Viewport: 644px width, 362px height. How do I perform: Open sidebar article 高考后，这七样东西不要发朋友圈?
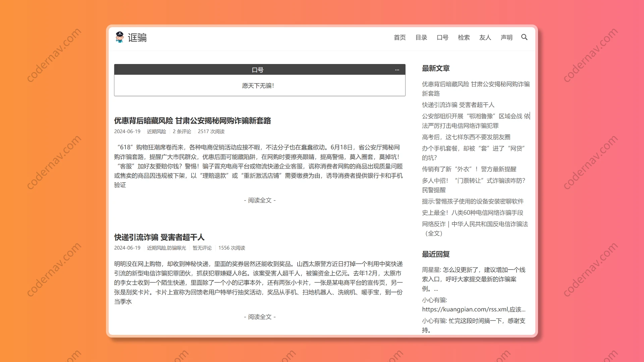[x=466, y=137]
